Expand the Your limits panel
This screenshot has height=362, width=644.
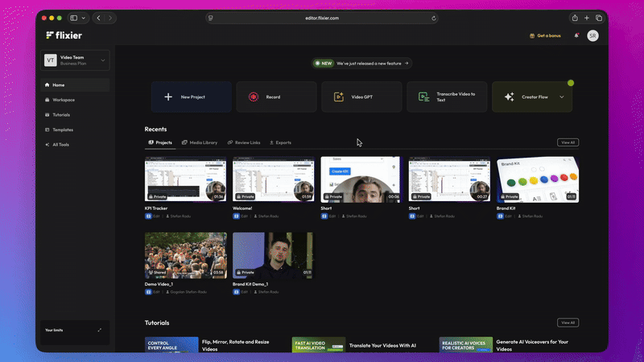pos(99,330)
